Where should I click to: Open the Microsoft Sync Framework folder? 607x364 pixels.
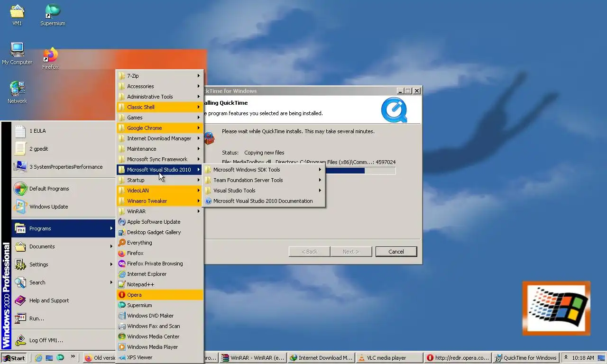pos(160,159)
